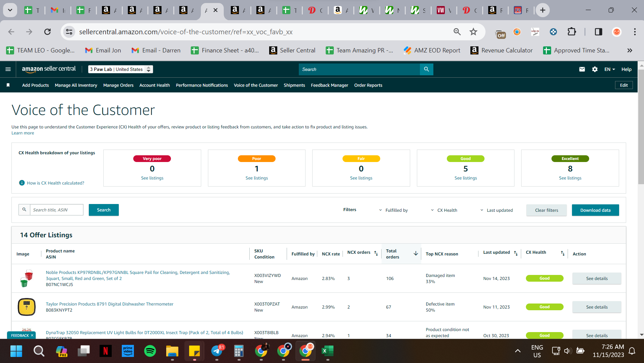Expand the CX Health filter
Screen dimensions: 644x363
coord(444,210)
